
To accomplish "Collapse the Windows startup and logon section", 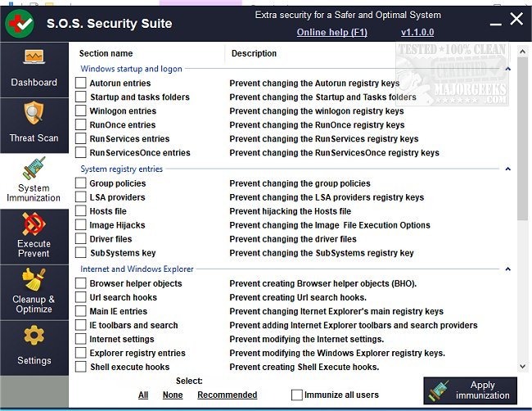I will (508, 70).
